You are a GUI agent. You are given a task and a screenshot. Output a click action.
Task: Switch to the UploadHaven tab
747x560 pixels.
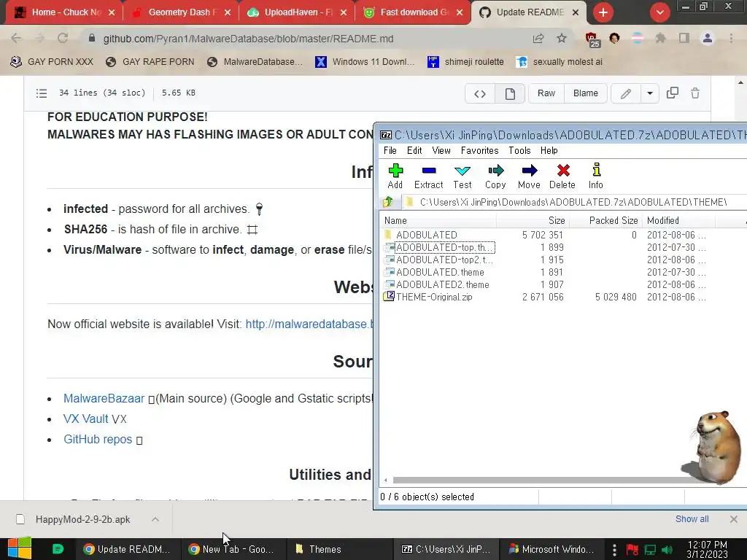pyautogui.click(x=296, y=12)
